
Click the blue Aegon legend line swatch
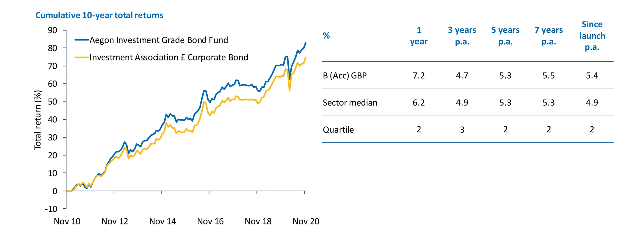(x=82, y=40)
